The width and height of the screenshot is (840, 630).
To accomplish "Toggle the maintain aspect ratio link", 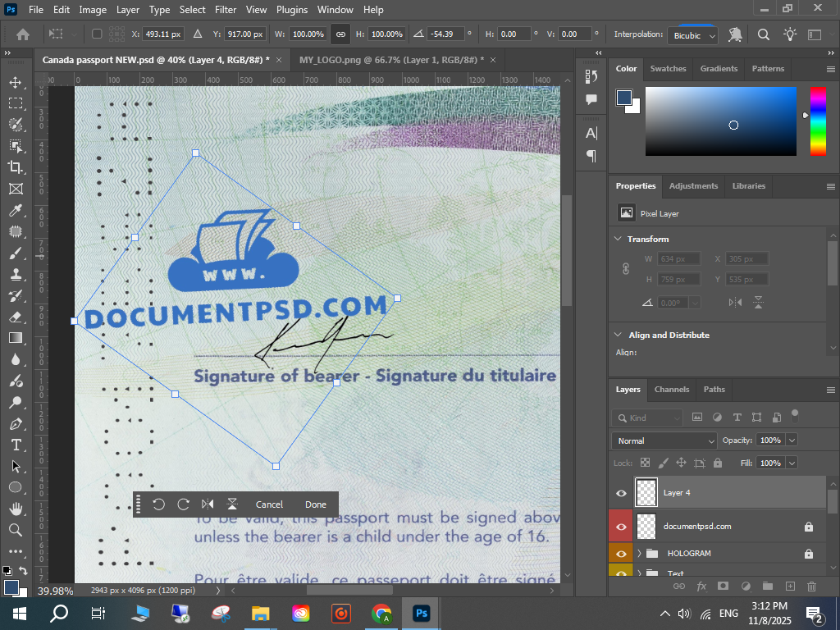I will click(x=340, y=34).
